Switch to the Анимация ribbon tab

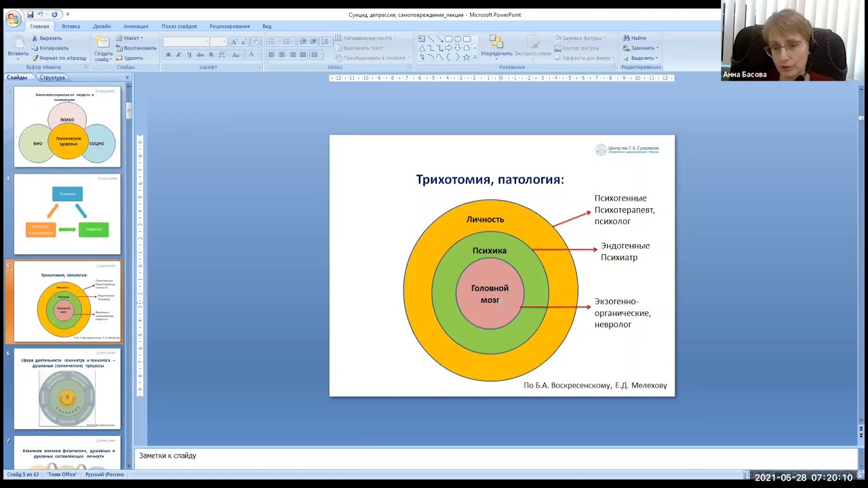tap(136, 26)
